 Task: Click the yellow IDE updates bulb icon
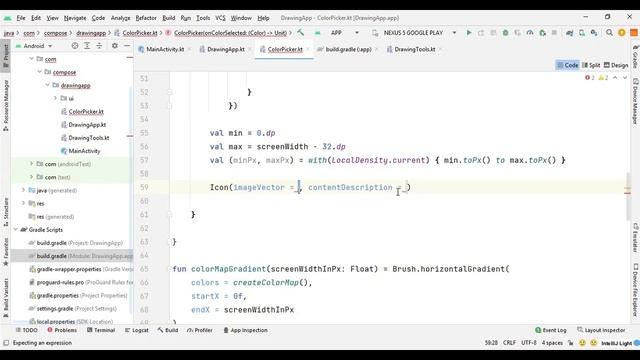click(622, 33)
